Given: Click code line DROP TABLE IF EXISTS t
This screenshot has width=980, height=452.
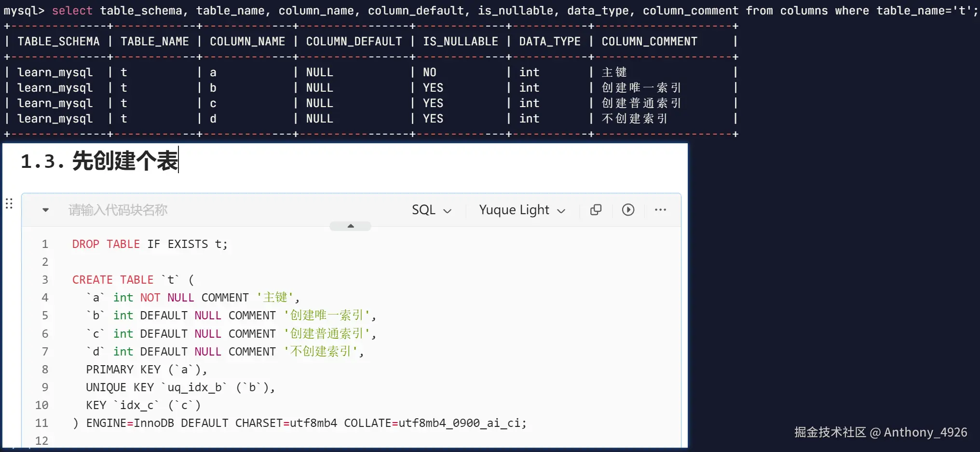Looking at the screenshot, I should [x=150, y=244].
